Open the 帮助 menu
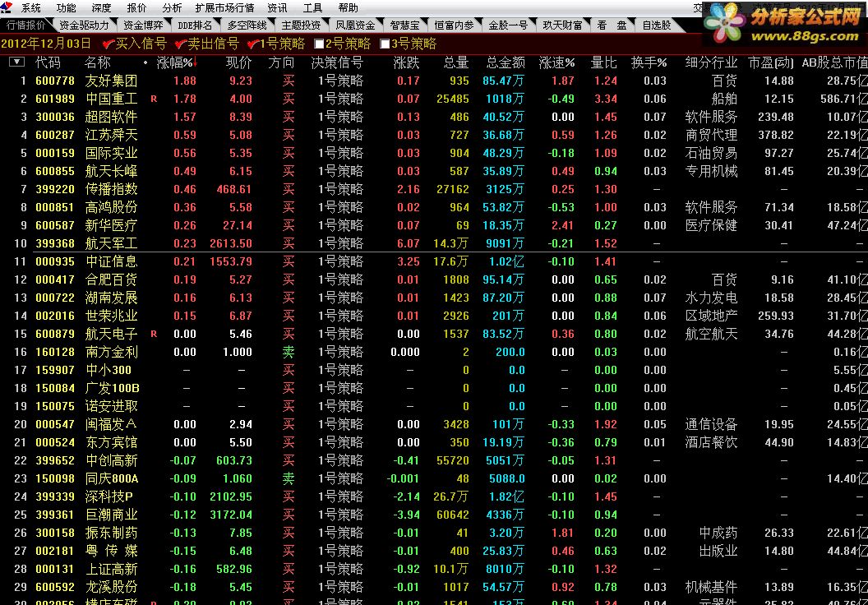The height and width of the screenshot is (605, 868). (349, 7)
